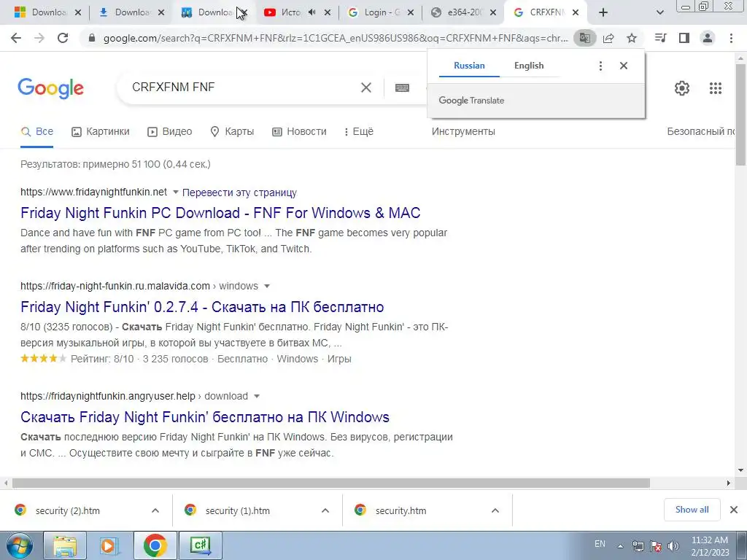Open downloaded file security.htm

(x=400, y=510)
